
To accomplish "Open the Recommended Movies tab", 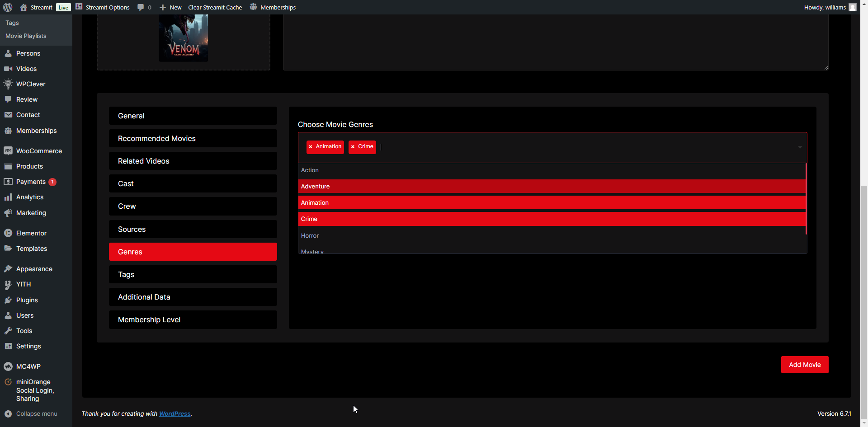I will [x=193, y=138].
